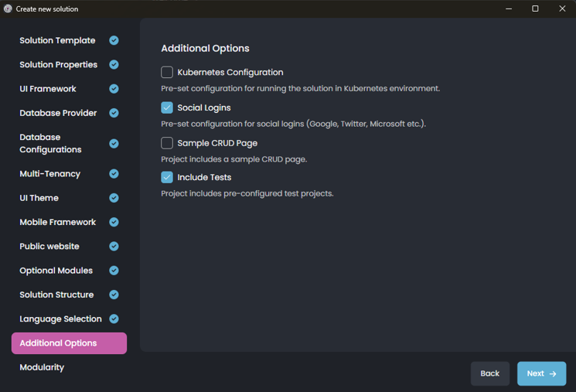Image resolution: width=576 pixels, height=392 pixels.
Task: Maximize the Create new solution window
Action: 535,9
